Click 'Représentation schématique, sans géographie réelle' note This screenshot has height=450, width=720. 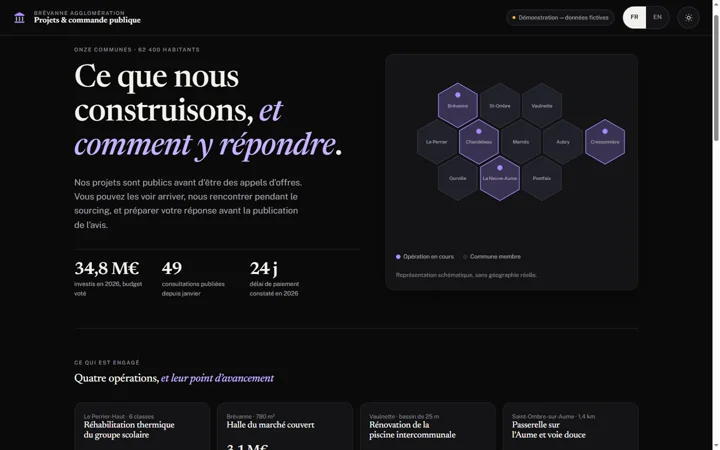click(x=466, y=275)
